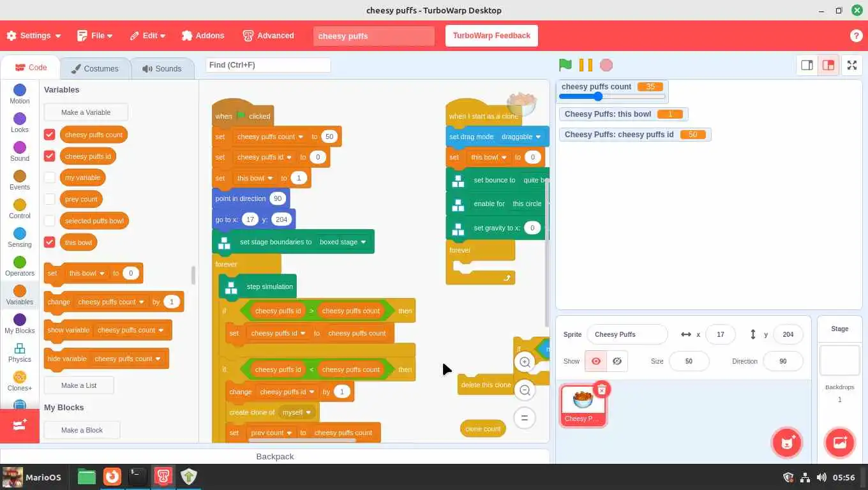868x490 pixels.
Task: Switch to small stage layout
Action: pos(807,65)
